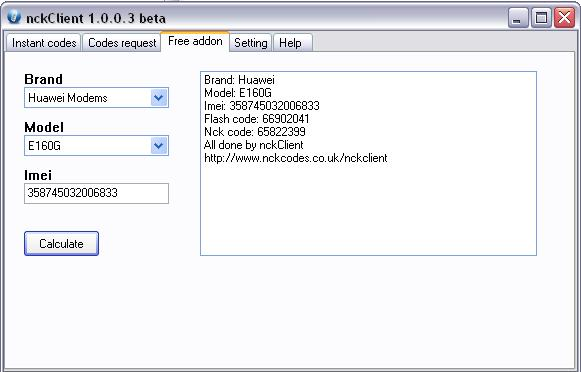581x372 pixels.
Task: Focus the Imei input field
Action: point(96,193)
